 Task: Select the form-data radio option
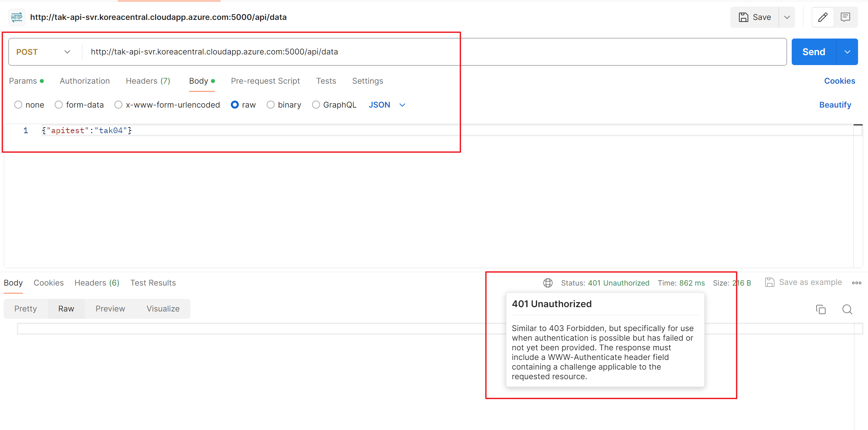click(59, 105)
